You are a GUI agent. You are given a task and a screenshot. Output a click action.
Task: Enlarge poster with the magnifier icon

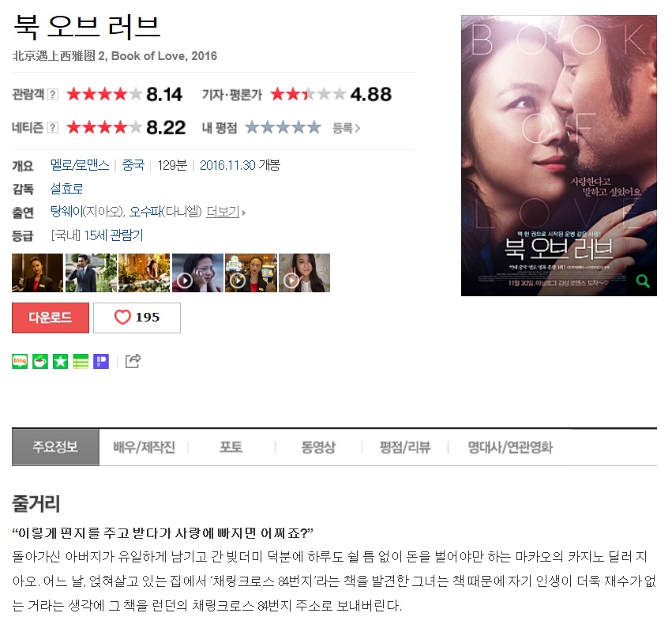(x=642, y=281)
